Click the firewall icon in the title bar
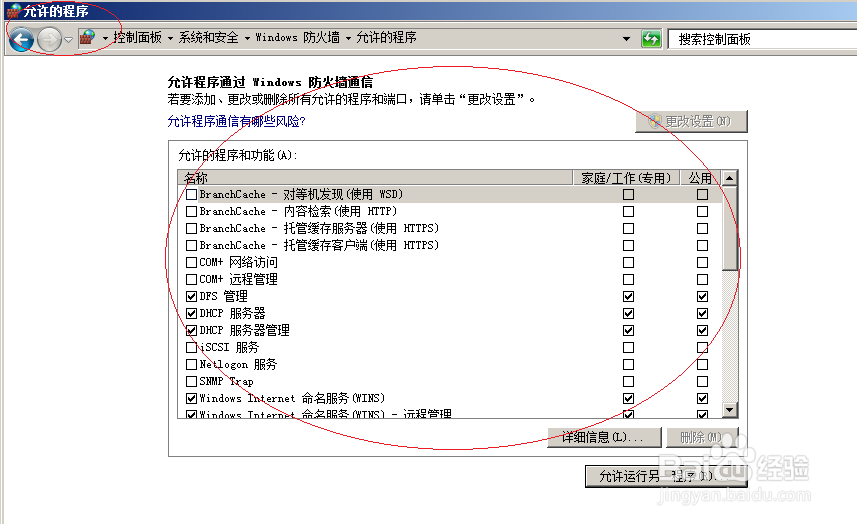This screenshot has height=524, width=857. (x=13, y=11)
